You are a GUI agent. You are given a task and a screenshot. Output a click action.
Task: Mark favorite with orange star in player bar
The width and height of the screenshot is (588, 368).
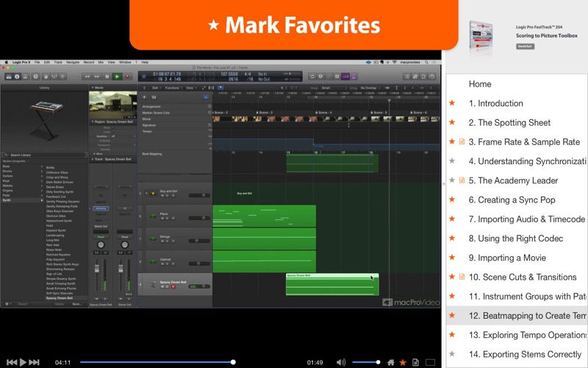point(403,362)
